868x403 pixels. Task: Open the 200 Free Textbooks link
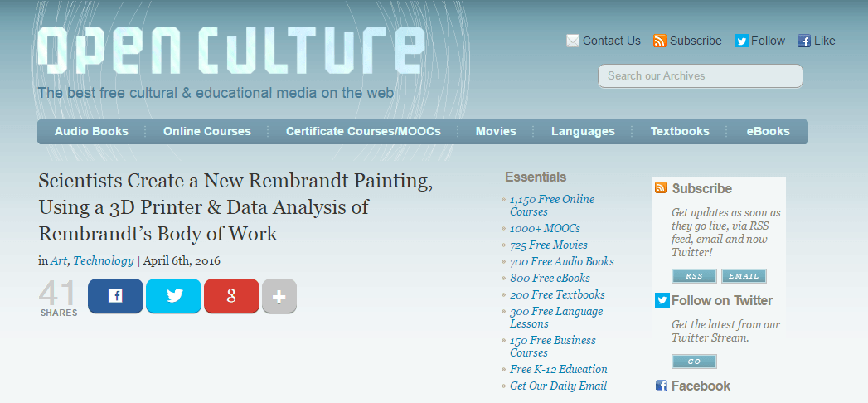[557, 294]
